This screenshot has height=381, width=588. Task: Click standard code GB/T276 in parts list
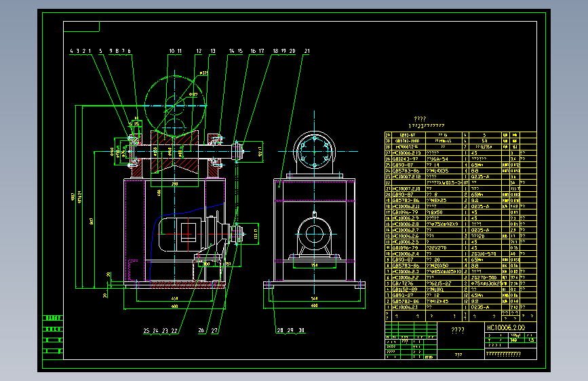(403, 283)
